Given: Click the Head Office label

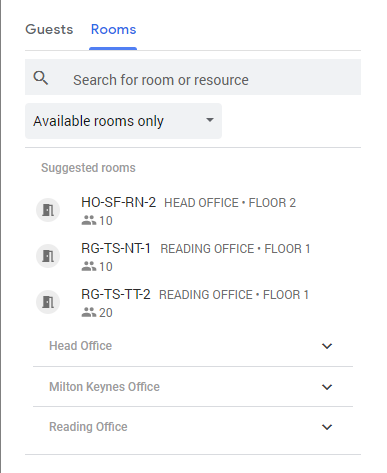Looking at the screenshot, I should click(x=80, y=346).
